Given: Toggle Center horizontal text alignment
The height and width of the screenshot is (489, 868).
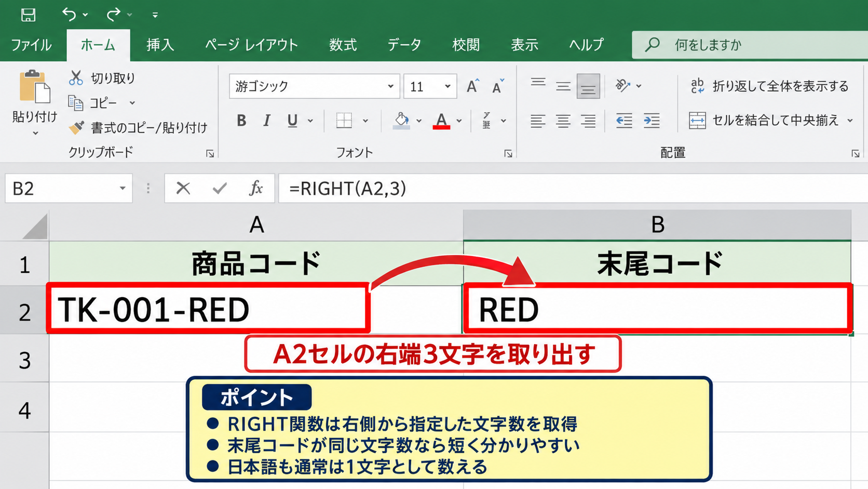Looking at the screenshot, I should [x=563, y=121].
